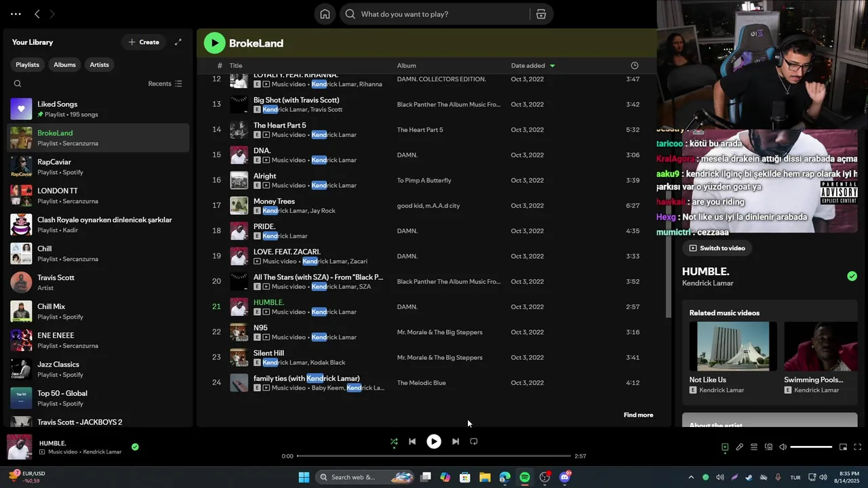This screenshot has width=868, height=488.
Task: Play the BrokeLand playlist with green button
Action: click(214, 43)
